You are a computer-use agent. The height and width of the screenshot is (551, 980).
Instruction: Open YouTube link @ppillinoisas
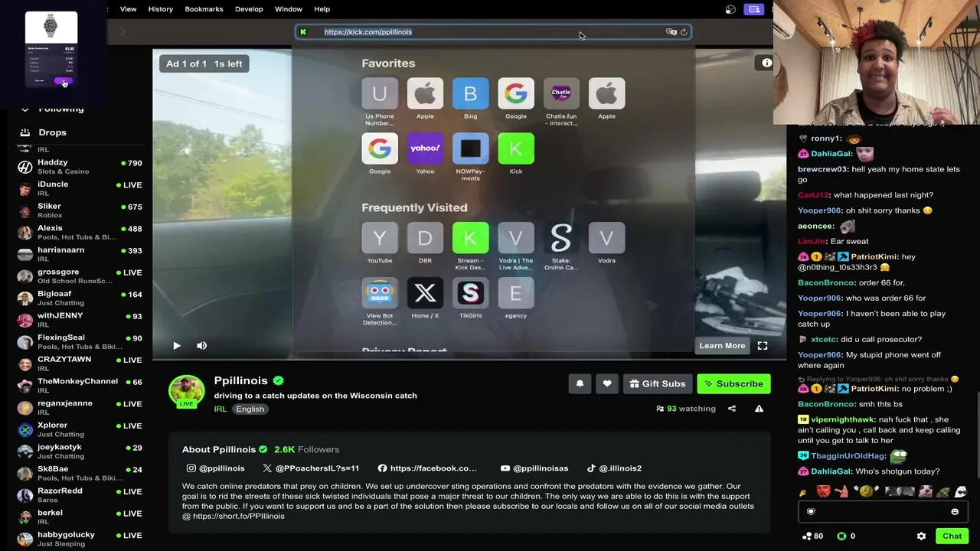tap(534, 468)
